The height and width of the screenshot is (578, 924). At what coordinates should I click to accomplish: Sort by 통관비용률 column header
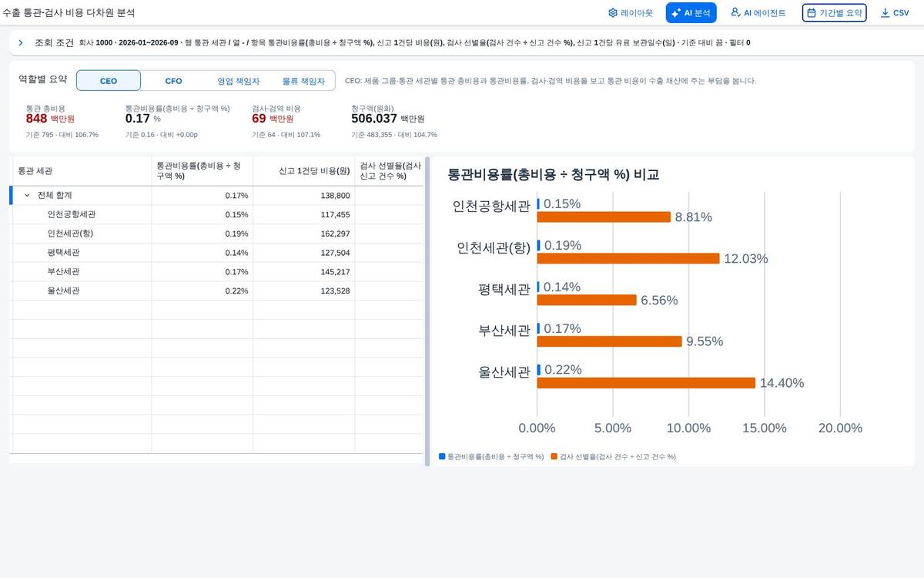(203, 170)
